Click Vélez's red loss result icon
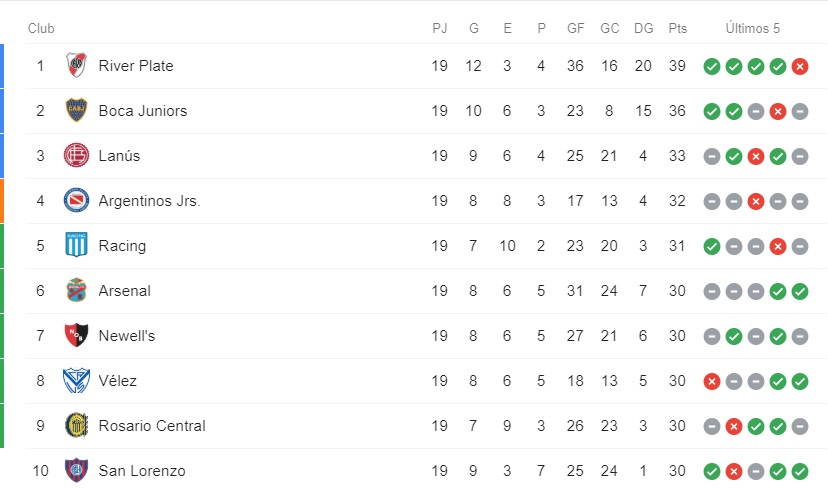The height and width of the screenshot is (489, 828). pos(711,381)
